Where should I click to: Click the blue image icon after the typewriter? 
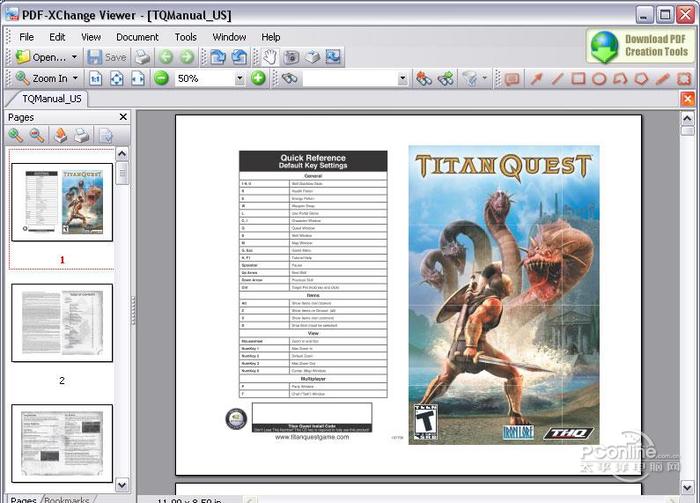333,57
